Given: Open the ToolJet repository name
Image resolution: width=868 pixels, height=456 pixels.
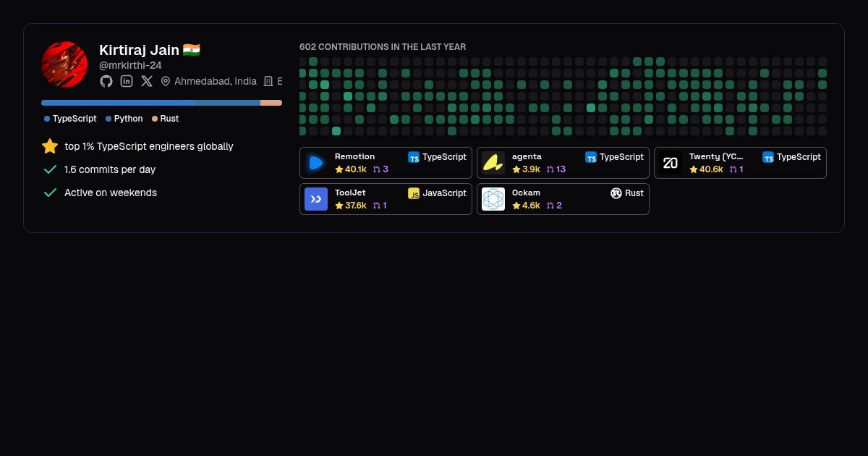Looking at the screenshot, I should coord(350,193).
